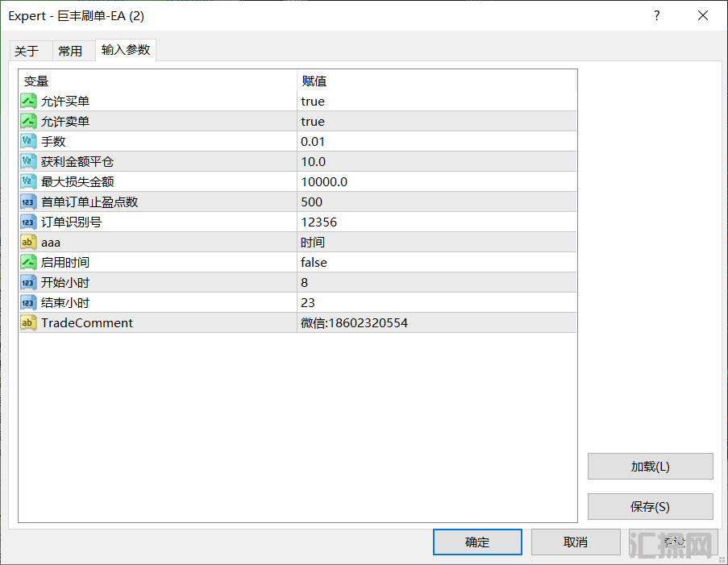This screenshot has width=728, height=565.
Task: Load a preset with 加载(L)
Action: tap(650, 466)
